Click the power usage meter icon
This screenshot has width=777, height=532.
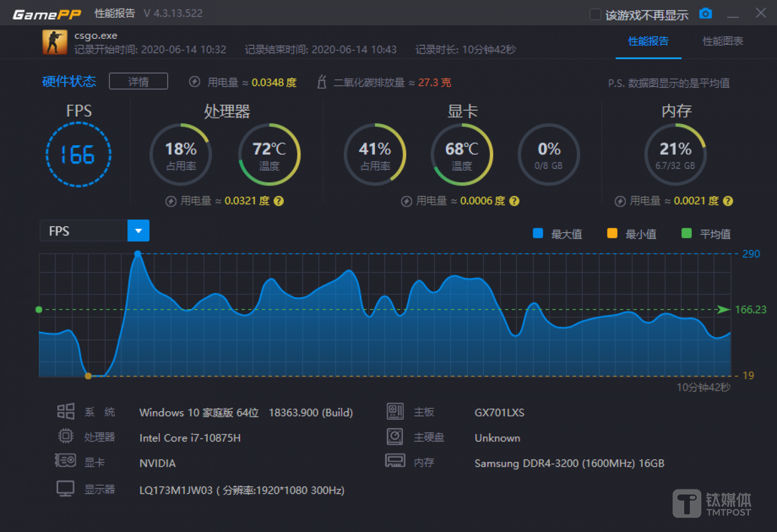coord(194,82)
